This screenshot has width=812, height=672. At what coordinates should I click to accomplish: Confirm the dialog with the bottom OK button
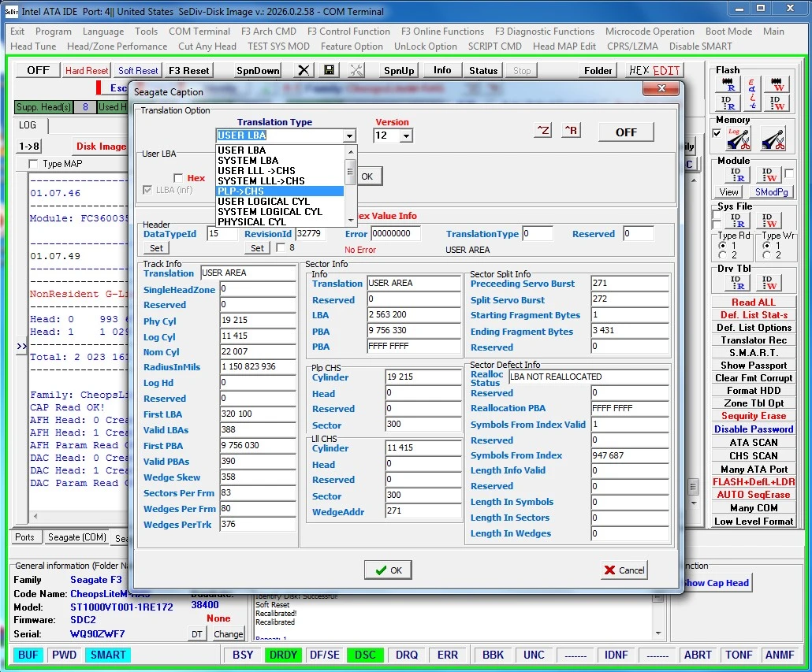[x=388, y=570]
